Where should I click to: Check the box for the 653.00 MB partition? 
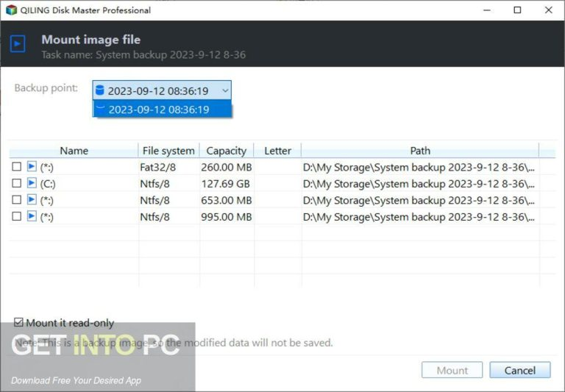coord(17,200)
